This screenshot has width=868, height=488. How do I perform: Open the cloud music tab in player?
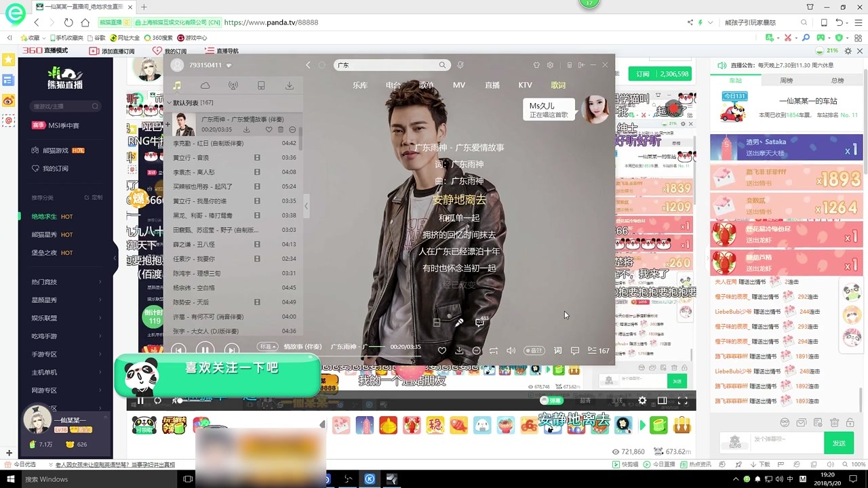[205, 85]
